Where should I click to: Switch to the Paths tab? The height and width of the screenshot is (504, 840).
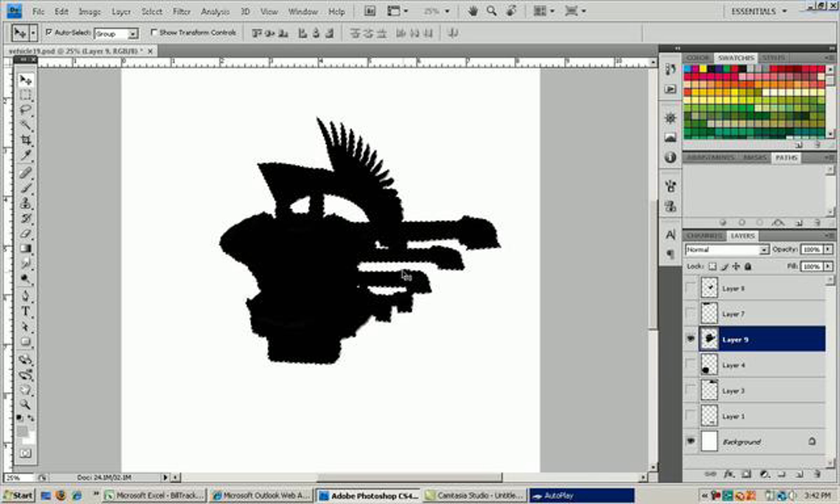(x=786, y=158)
